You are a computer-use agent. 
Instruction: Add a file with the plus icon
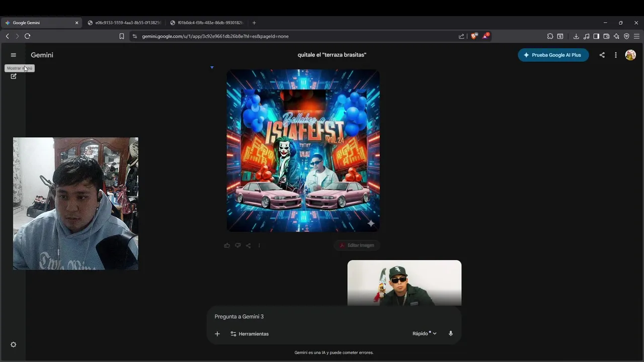(x=217, y=334)
